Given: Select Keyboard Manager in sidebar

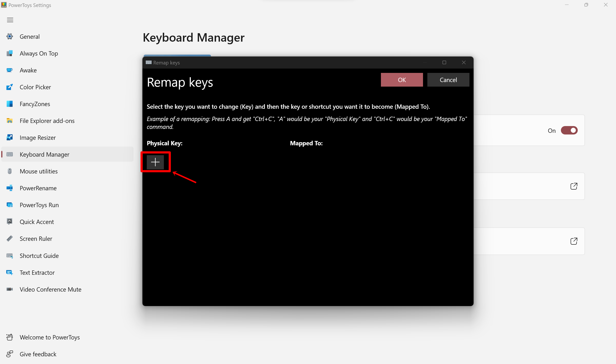Looking at the screenshot, I should point(44,154).
